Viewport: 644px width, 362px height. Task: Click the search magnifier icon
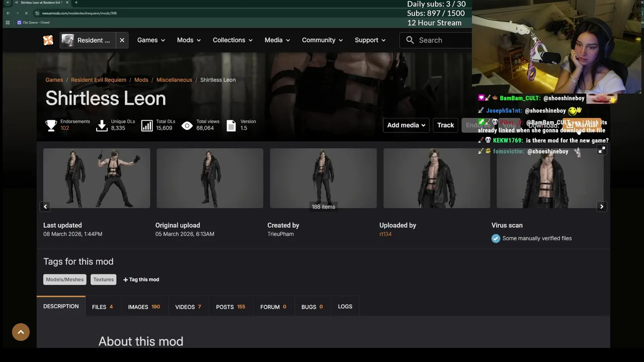tap(410, 40)
